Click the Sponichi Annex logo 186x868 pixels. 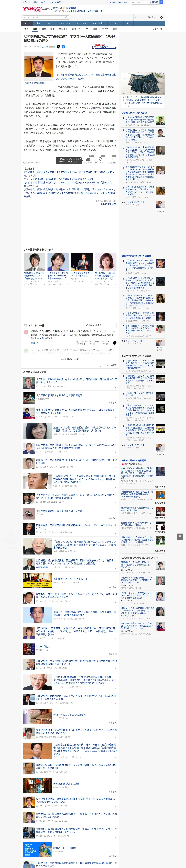click(104, 47)
